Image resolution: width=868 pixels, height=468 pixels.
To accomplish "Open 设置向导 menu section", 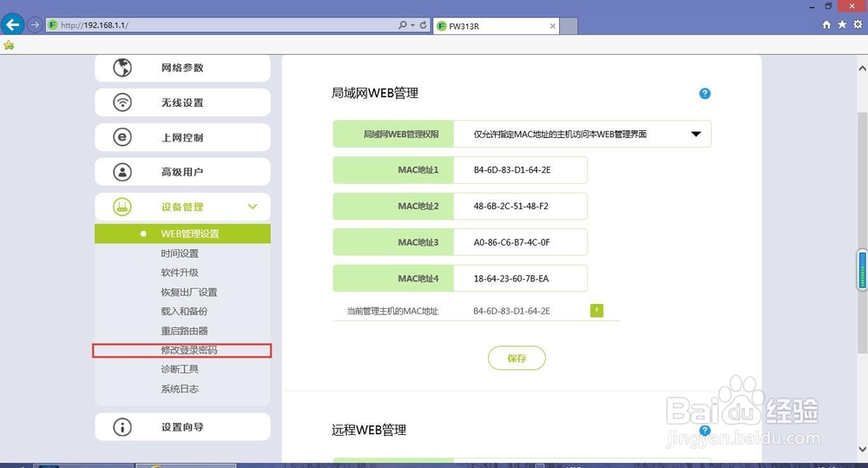I will 182,427.
